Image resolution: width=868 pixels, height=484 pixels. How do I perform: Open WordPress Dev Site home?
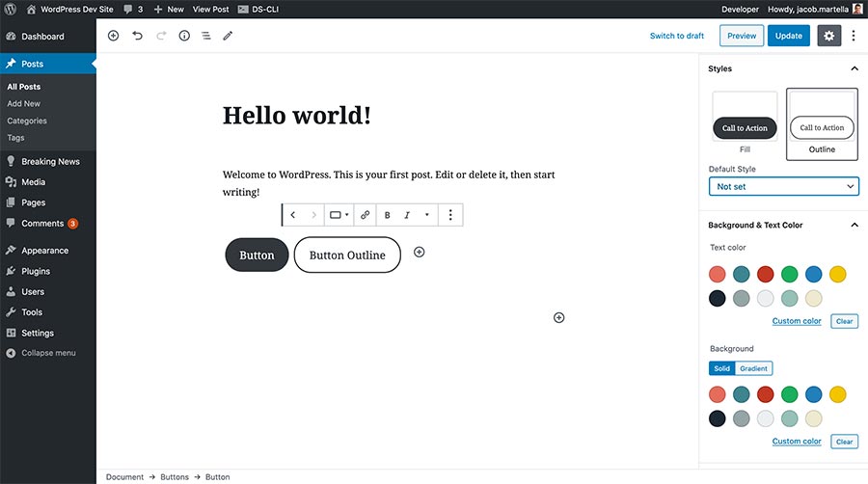tap(70, 9)
